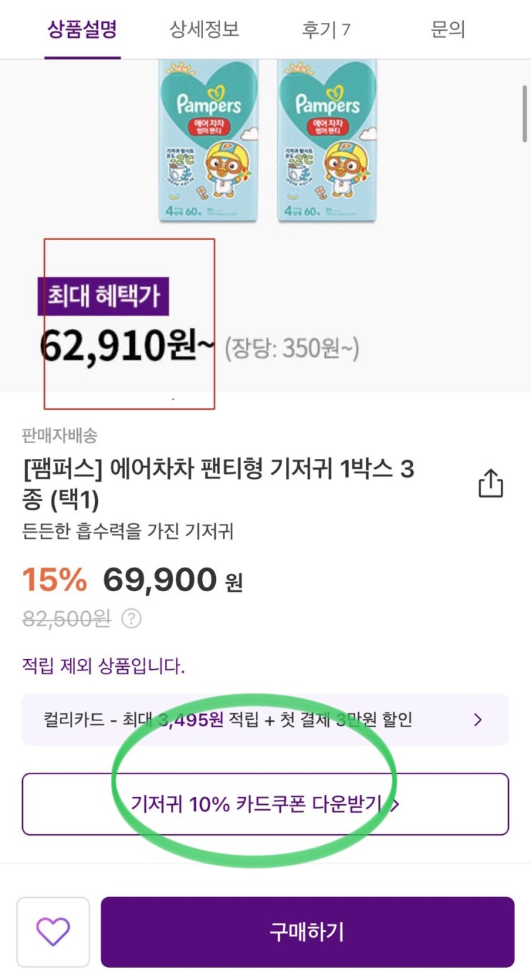Screen dimensions: 531x980
Task: Click the 최대 혜택가 purple badge
Action: pos(104,296)
